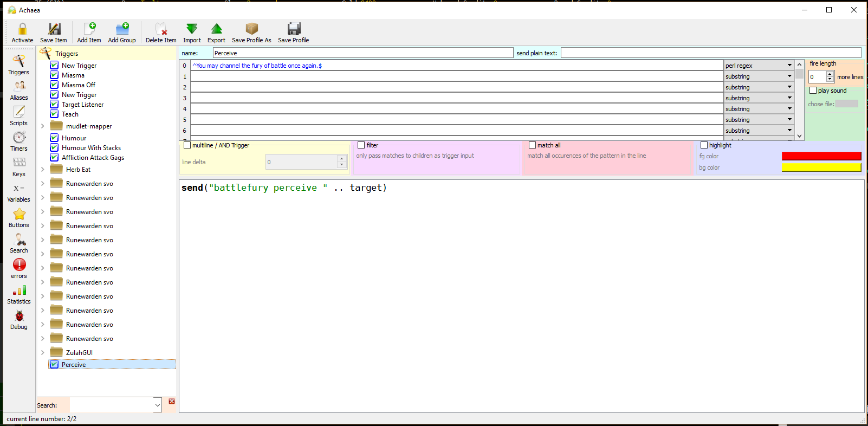Select the Triggers root tree item
The width and height of the screenshot is (868, 426).
(67, 54)
